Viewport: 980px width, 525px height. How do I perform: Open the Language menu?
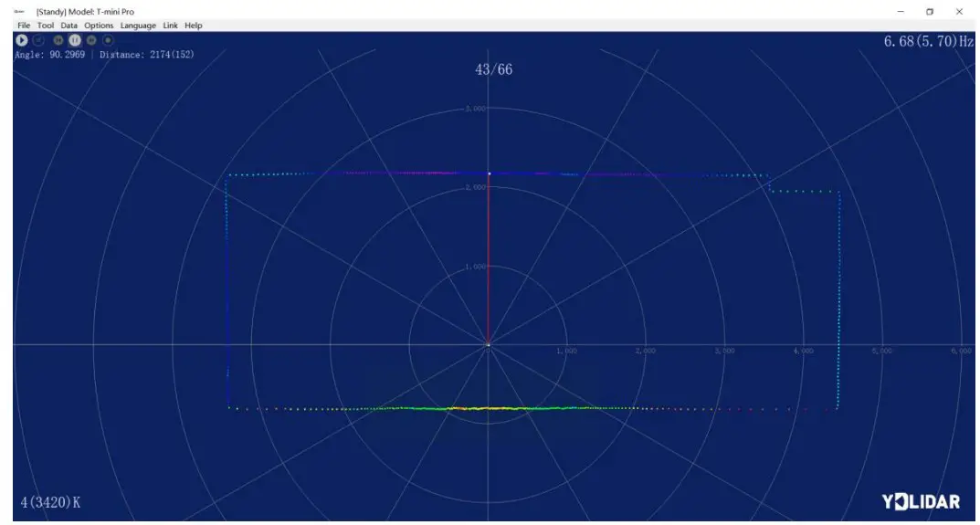pyautogui.click(x=138, y=26)
